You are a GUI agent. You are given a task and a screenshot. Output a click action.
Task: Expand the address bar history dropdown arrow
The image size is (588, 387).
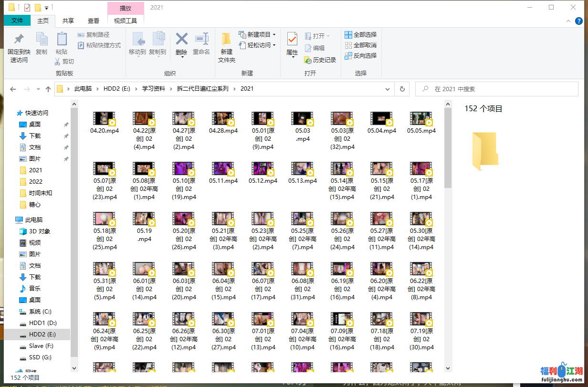coord(390,89)
